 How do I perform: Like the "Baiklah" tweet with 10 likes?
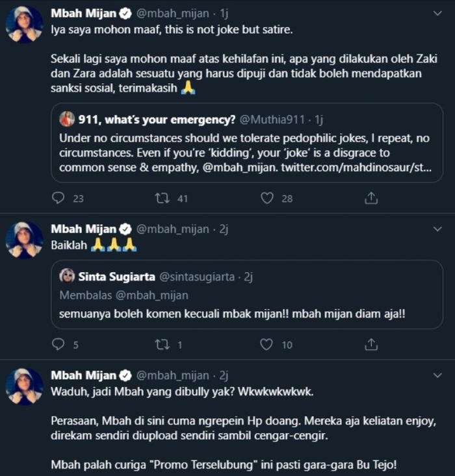267,344
